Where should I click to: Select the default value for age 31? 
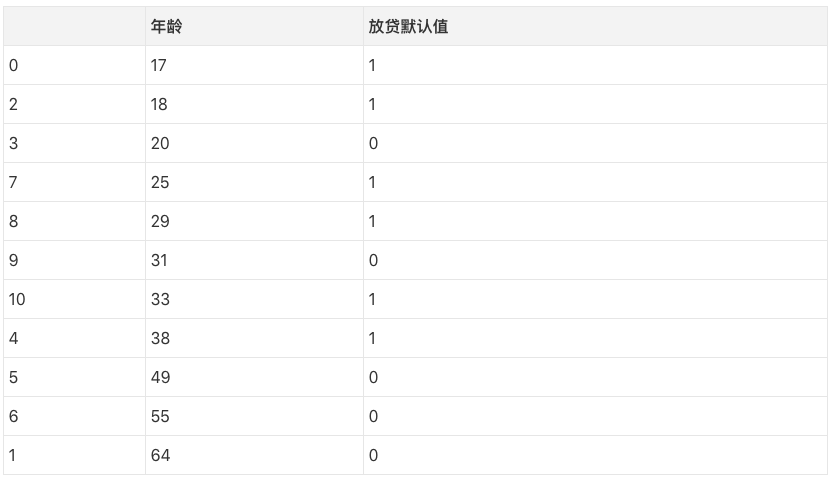373,261
